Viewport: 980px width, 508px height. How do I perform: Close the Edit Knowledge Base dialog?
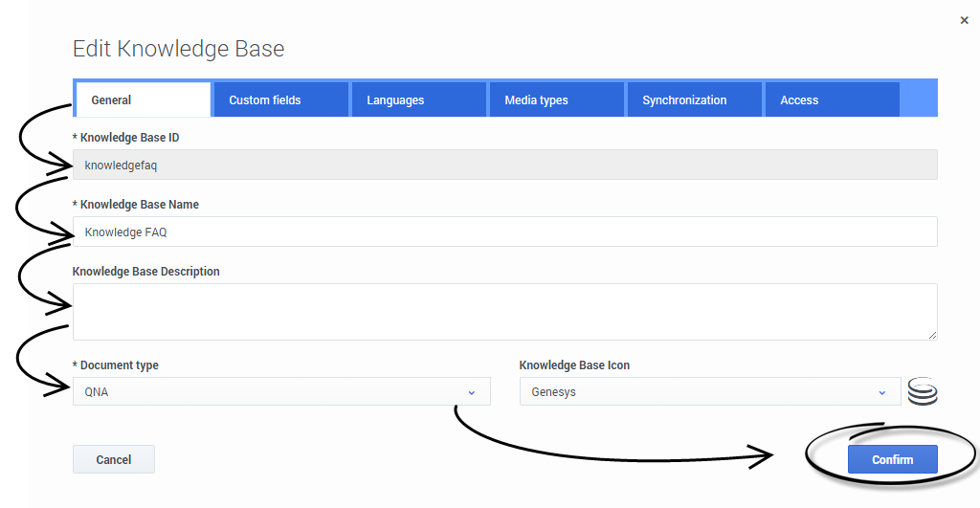click(x=964, y=20)
